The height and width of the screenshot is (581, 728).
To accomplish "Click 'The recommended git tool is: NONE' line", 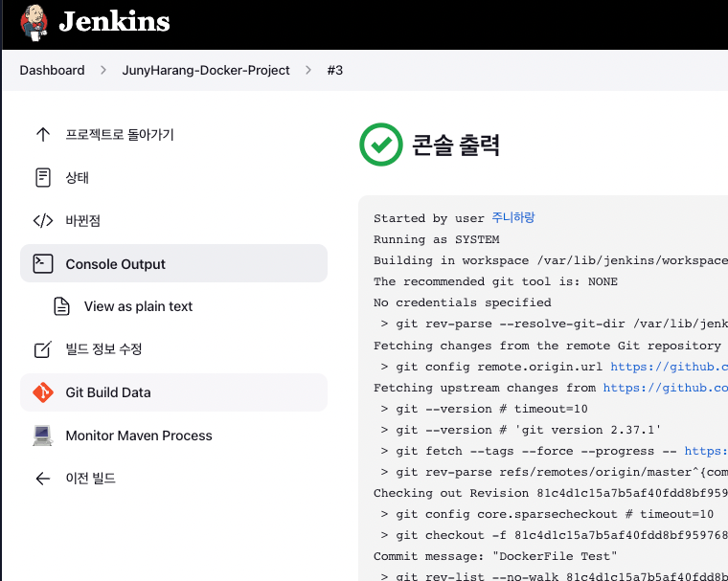I will [x=495, y=281].
